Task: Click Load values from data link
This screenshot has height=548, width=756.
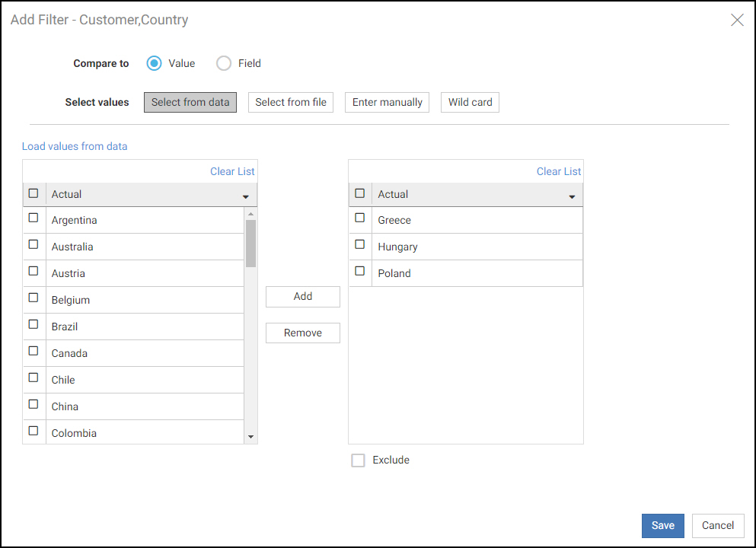Action: coord(74,146)
